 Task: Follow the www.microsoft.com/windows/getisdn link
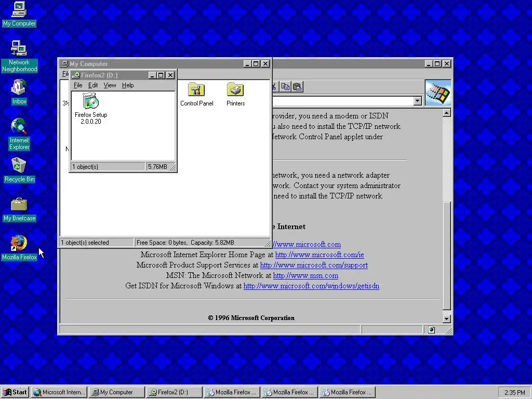311,286
